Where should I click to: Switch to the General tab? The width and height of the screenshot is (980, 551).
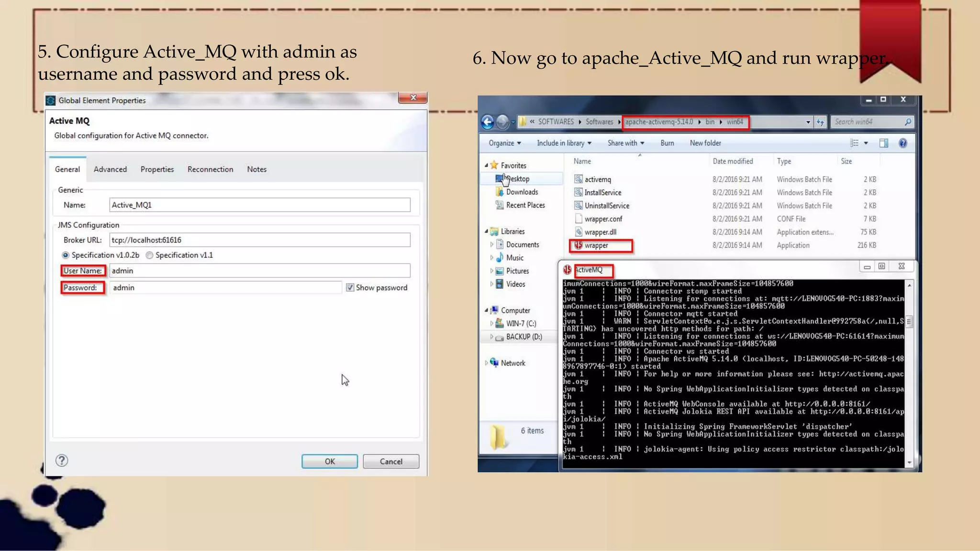pyautogui.click(x=67, y=169)
